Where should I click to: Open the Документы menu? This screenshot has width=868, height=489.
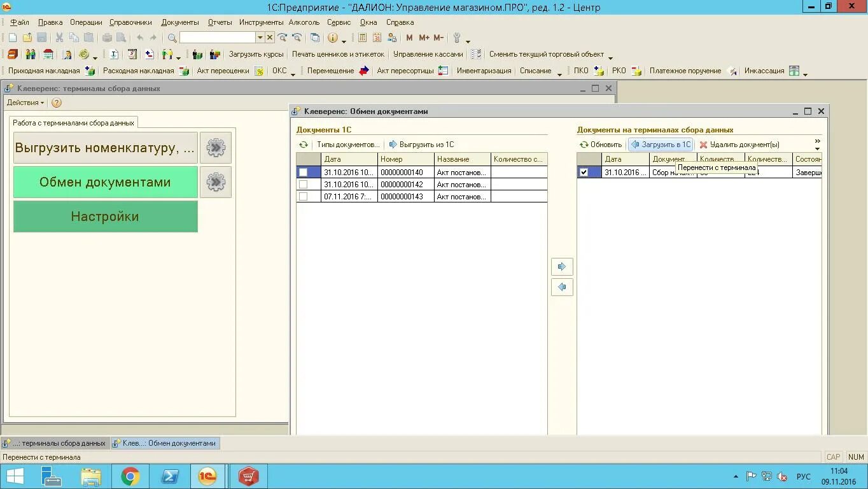[180, 22]
